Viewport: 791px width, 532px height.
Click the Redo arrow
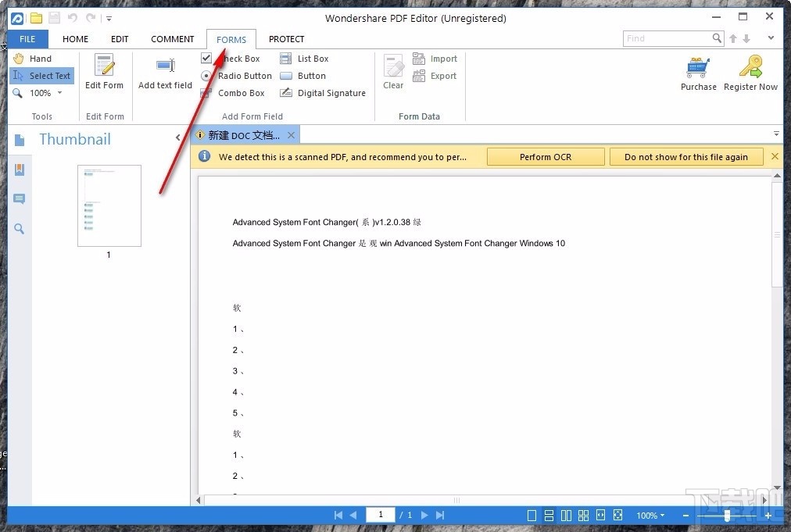coord(91,18)
